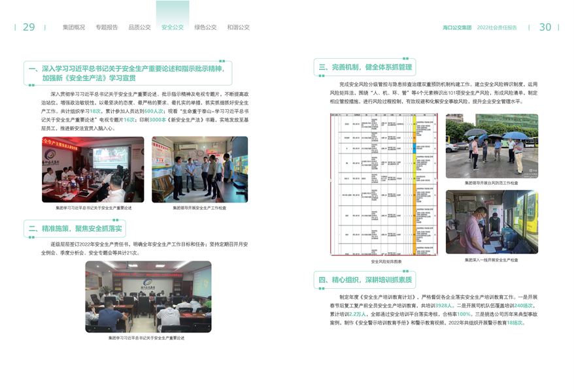Open the 集团领导开展安全生产工作检查 photo
Screen dimensions: 574x392
[199, 170]
